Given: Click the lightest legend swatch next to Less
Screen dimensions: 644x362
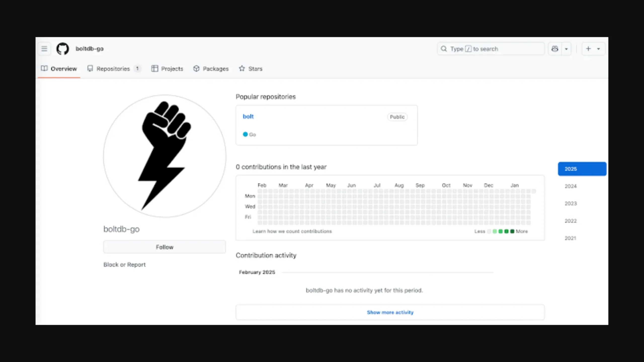Looking at the screenshot, I should [x=489, y=231].
